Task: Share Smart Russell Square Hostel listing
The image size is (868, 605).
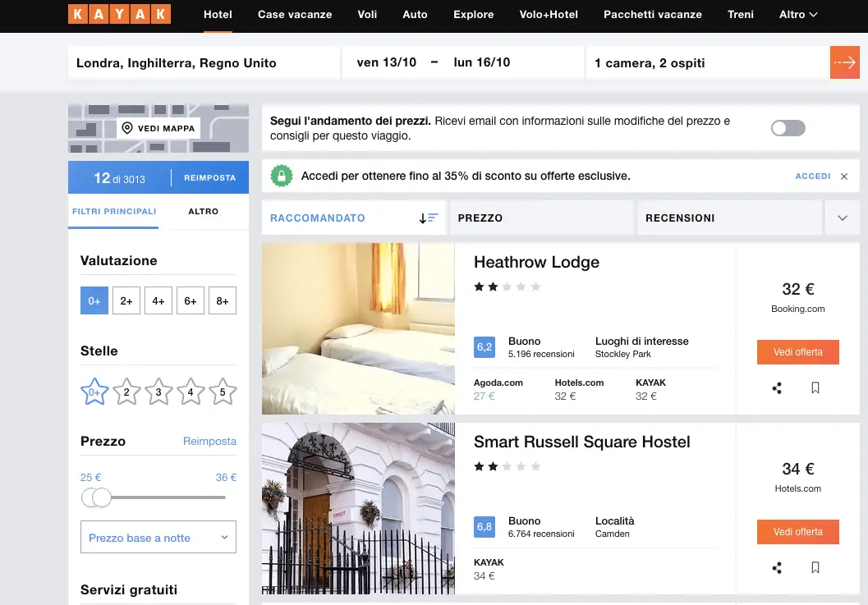Action: point(777,568)
